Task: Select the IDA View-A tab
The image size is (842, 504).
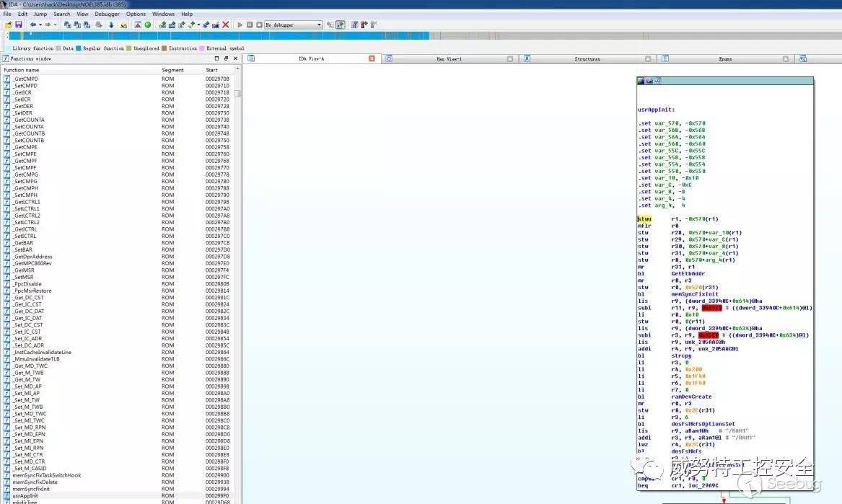Action: (x=312, y=58)
